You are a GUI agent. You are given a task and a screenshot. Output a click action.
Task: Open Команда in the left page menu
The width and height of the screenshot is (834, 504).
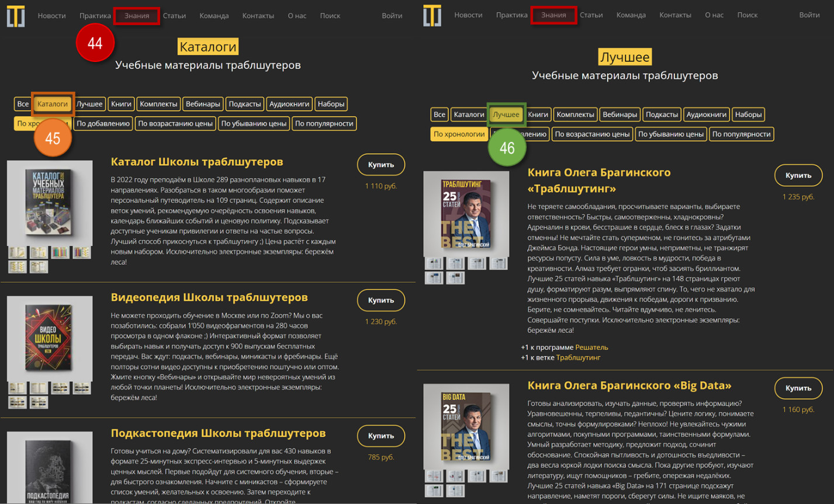(214, 16)
